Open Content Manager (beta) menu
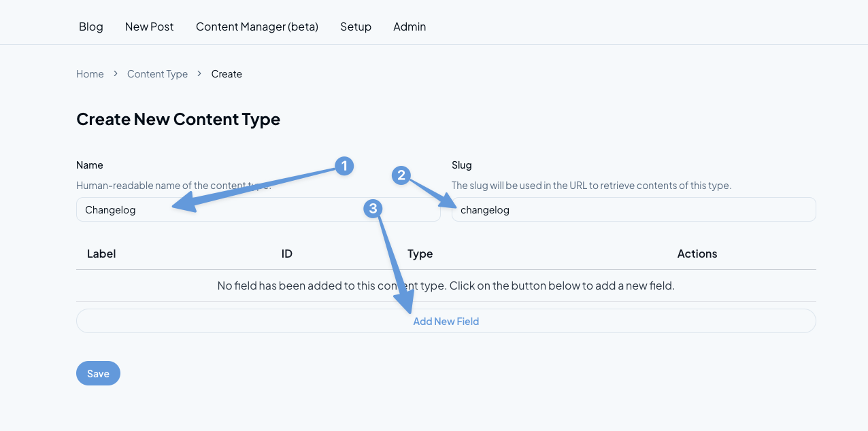868x431 pixels. [x=257, y=27]
